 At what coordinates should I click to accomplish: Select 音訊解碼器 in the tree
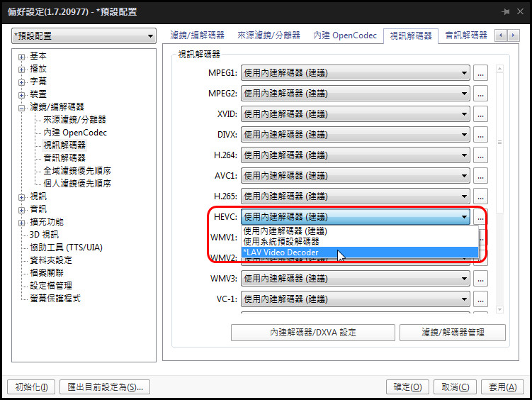(64, 158)
